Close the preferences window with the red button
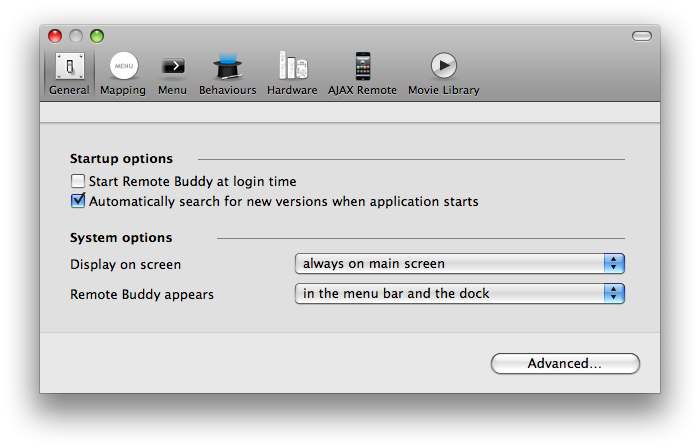 tap(55, 36)
